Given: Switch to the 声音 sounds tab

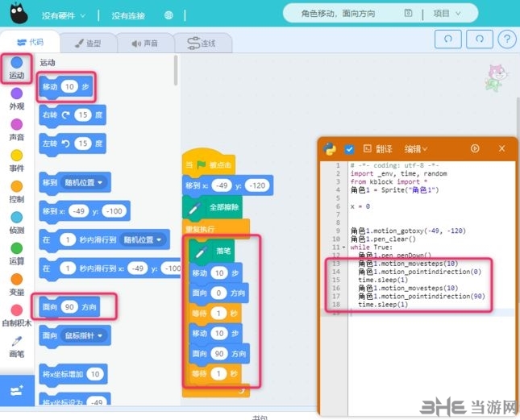Looking at the screenshot, I should 144,43.
